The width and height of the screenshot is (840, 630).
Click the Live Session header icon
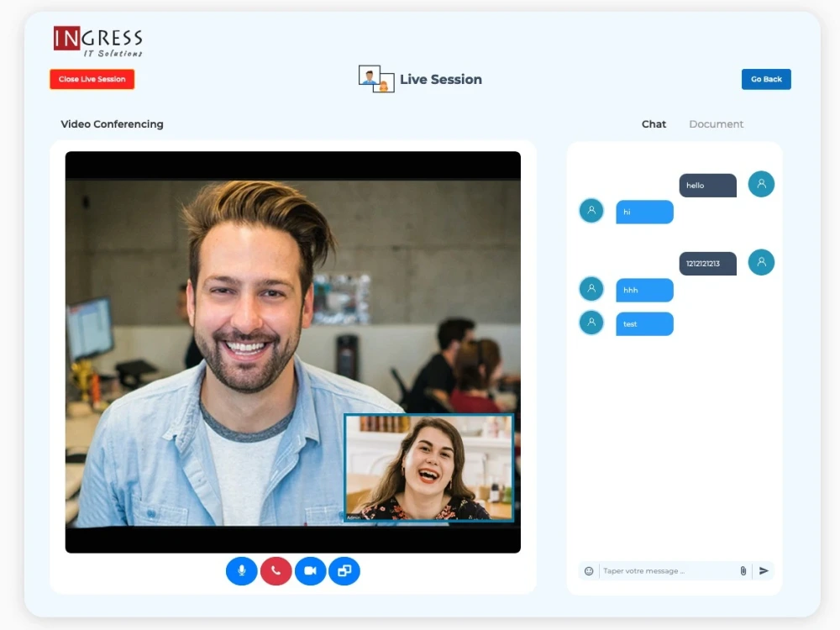pyautogui.click(x=376, y=79)
